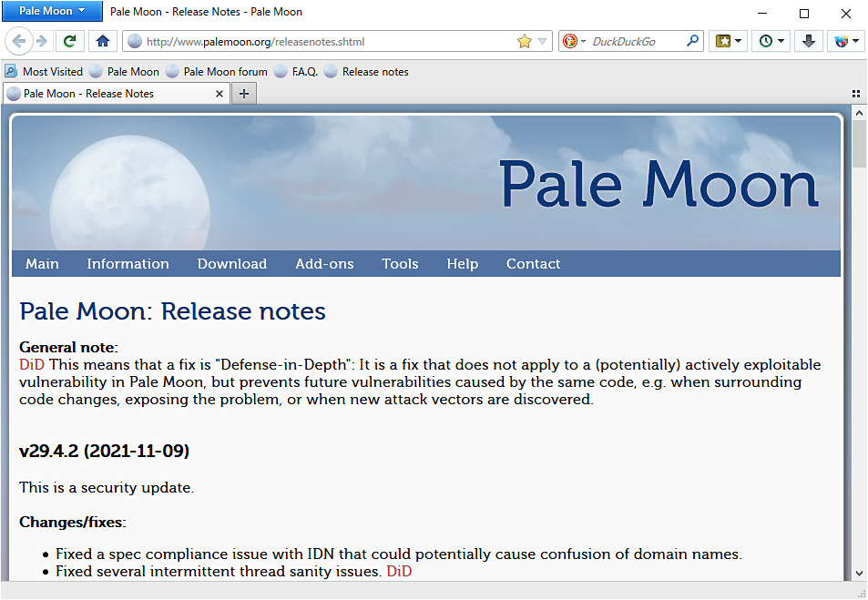Open the DuckDuckGo search engine dropdown
Image resolution: width=868 pixels, height=600 pixels.
pyautogui.click(x=572, y=41)
